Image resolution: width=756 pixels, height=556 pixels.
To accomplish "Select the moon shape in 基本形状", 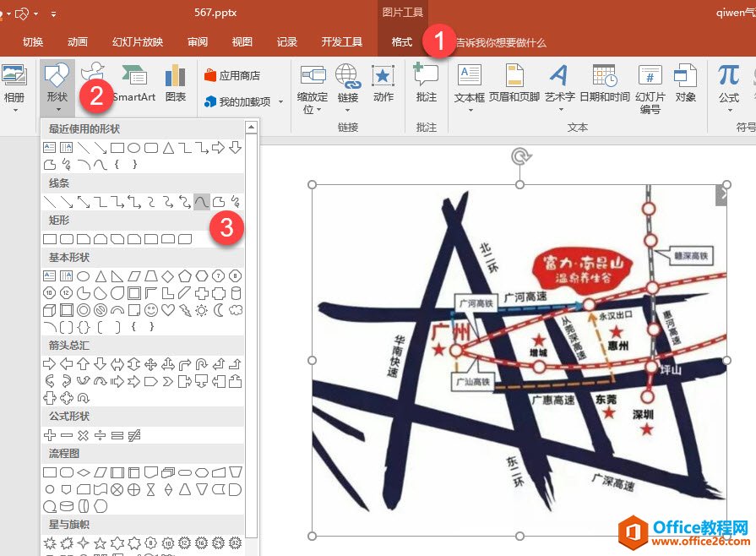I will (219, 310).
